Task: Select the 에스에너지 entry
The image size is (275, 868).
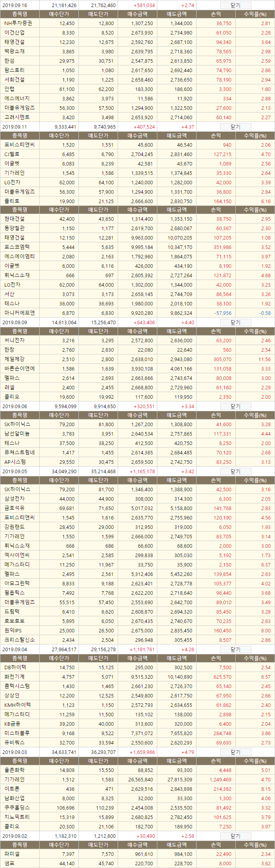Action: (x=17, y=98)
